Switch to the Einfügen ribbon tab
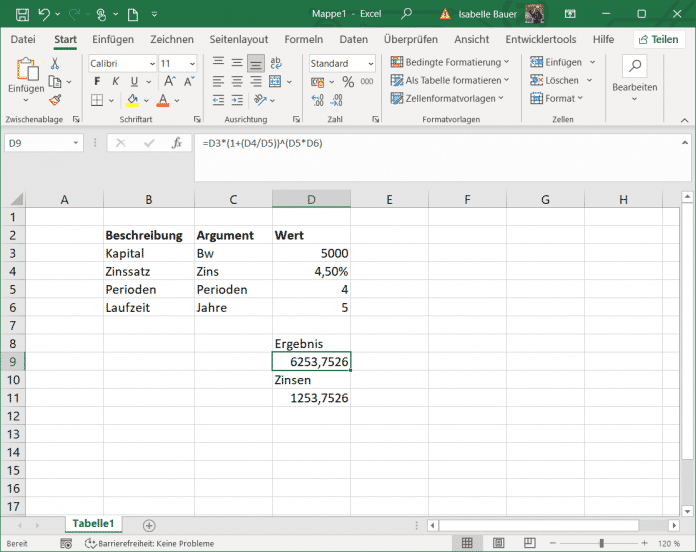This screenshot has height=552, width=696. pyautogui.click(x=112, y=39)
